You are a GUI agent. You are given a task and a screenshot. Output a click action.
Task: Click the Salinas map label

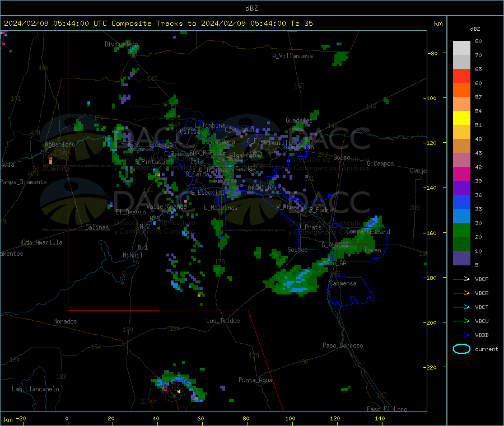97,227
